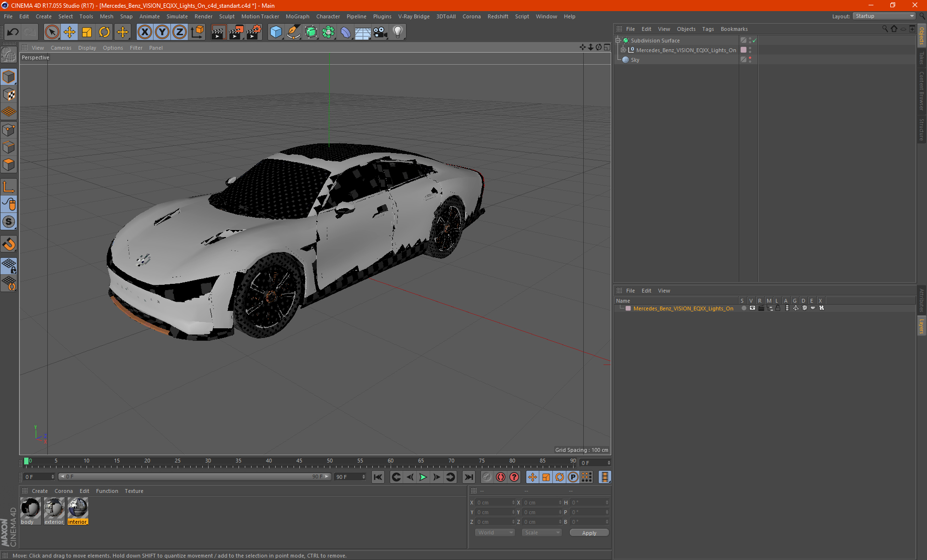The height and width of the screenshot is (560, 927).
Task: Enable Points mode
Action: (x=9, y=130)
